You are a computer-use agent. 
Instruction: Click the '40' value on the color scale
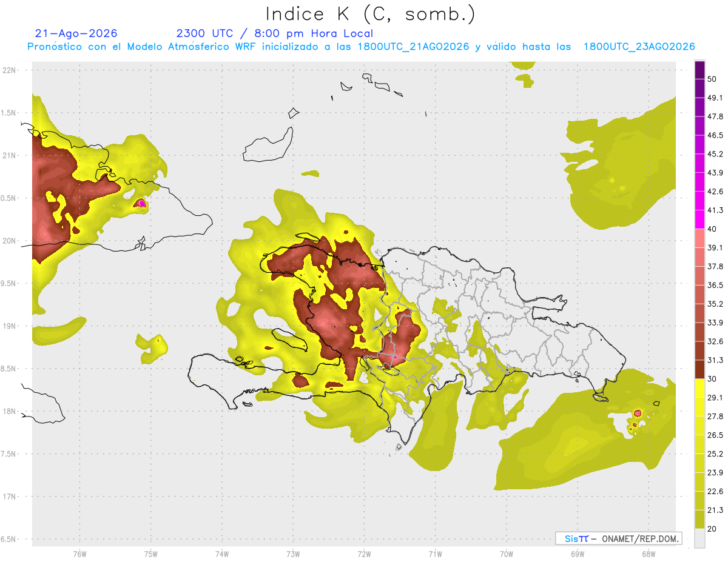pos(712,229)
